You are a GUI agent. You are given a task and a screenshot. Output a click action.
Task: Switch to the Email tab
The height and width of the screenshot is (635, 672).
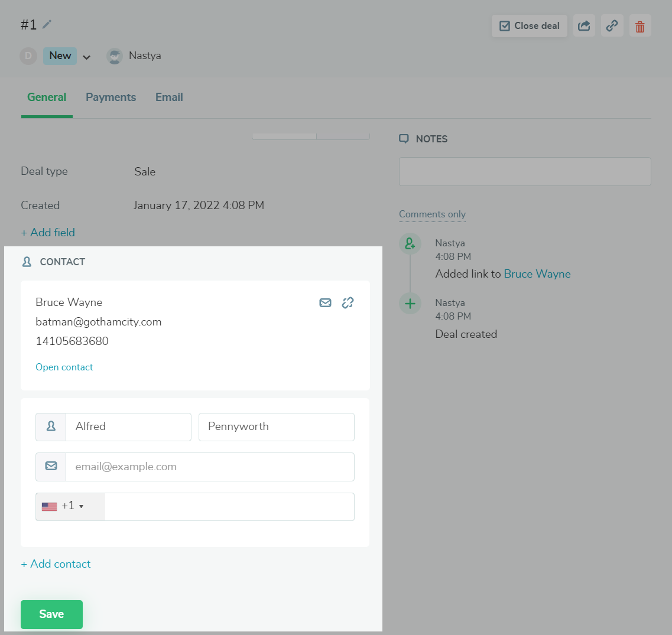(169, 97)
